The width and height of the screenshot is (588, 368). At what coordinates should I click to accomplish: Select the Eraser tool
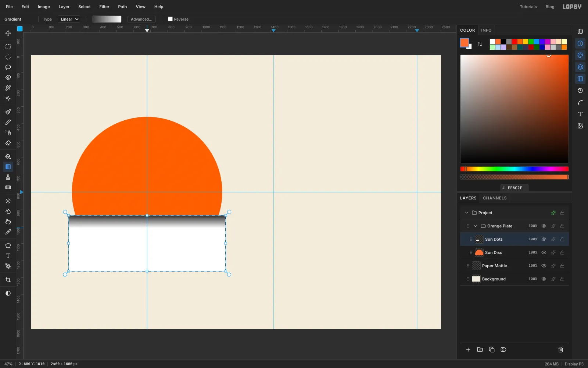pos(8,143)
